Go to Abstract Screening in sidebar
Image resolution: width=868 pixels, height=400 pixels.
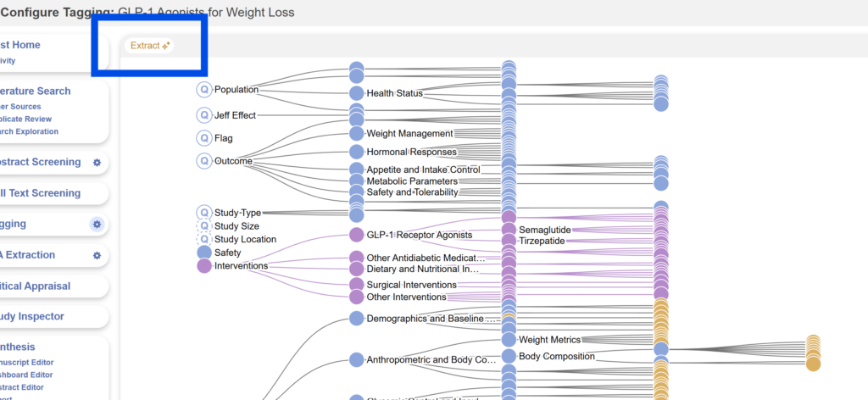(x=41, y=162)
